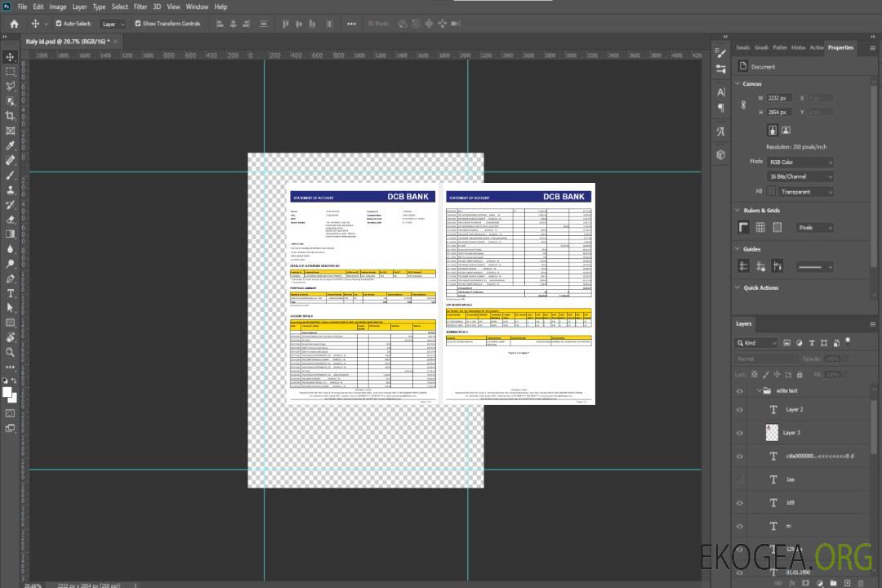Collapse the edite text layer group
Viewport: 882px width, 588px height.
pyautogui.click(x=759, y=390)
